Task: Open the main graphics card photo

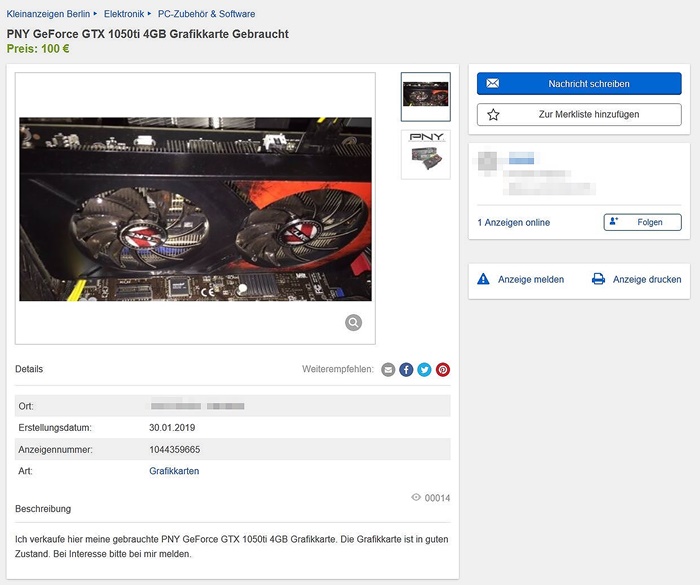Action: (x=195, y=209)
